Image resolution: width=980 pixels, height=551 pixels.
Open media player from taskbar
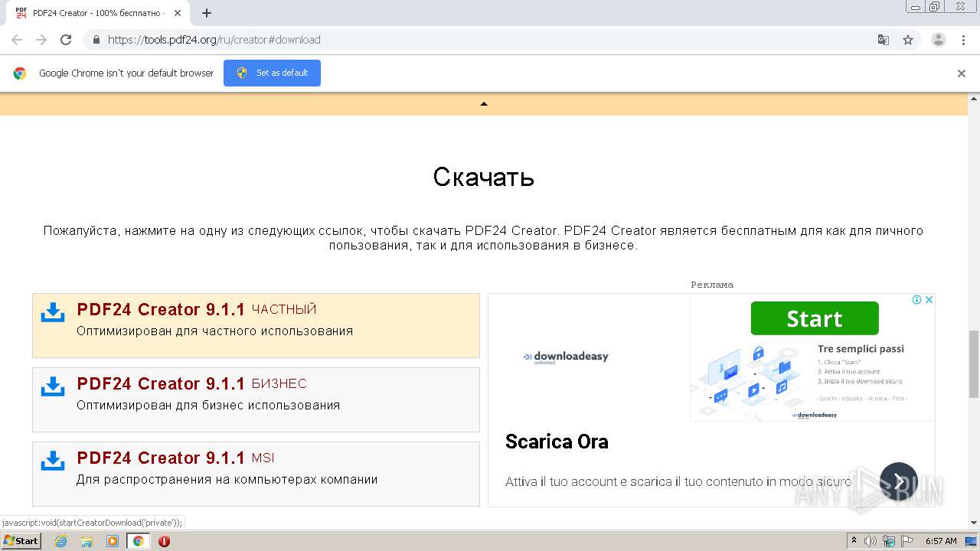click(113, 541)
